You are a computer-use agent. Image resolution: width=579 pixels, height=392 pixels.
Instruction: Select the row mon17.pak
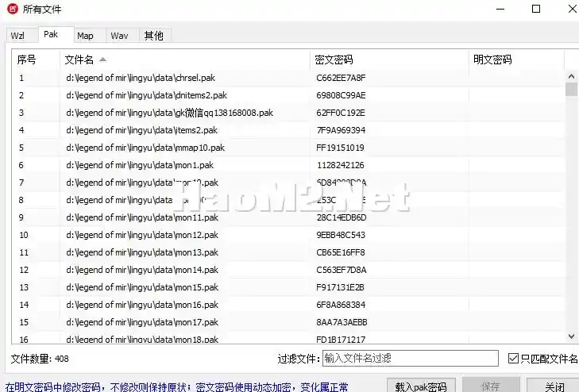[x=288, y=322]
